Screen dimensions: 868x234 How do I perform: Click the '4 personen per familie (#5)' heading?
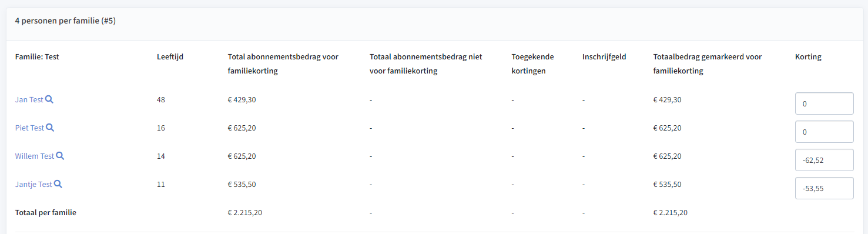click(66, 21)
